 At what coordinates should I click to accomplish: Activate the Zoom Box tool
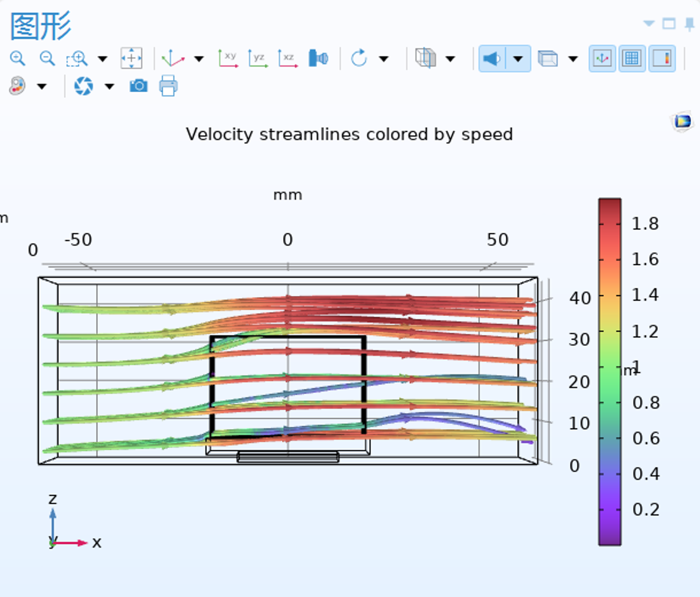77,58
